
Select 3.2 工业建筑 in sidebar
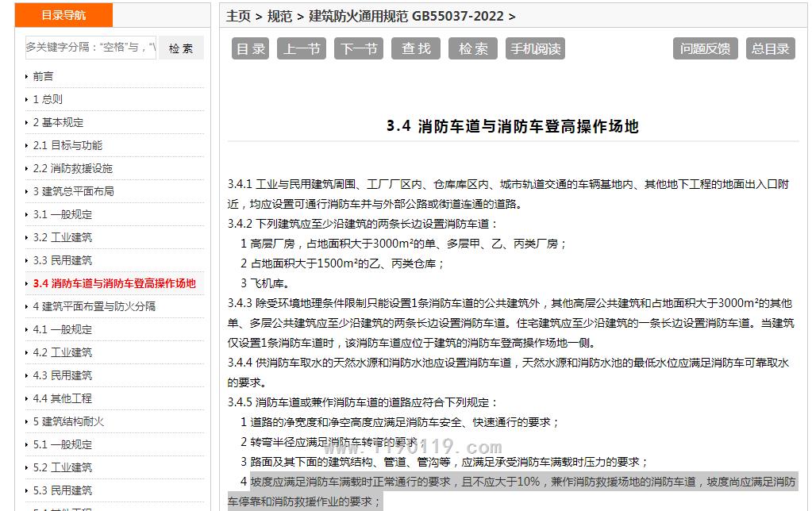click(x=63, y=237)
